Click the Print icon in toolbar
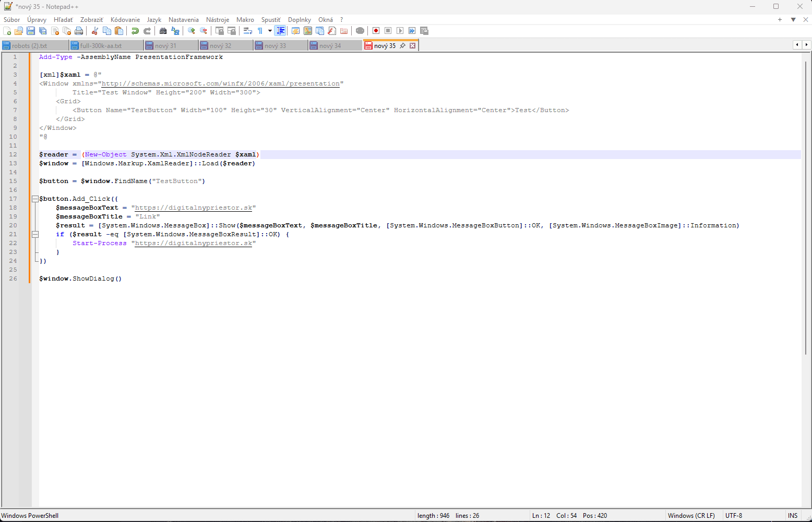812x522 pixels. coord(79,31)
